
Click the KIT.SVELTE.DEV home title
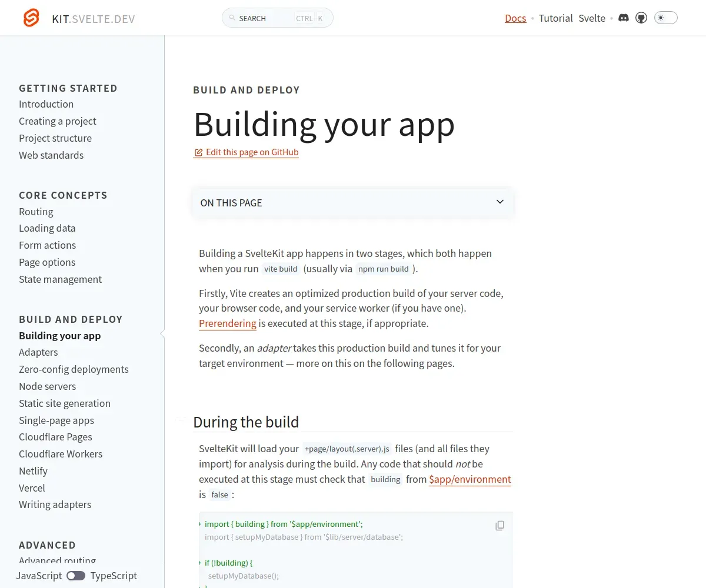pyautogui.click(x=94, y=19)
